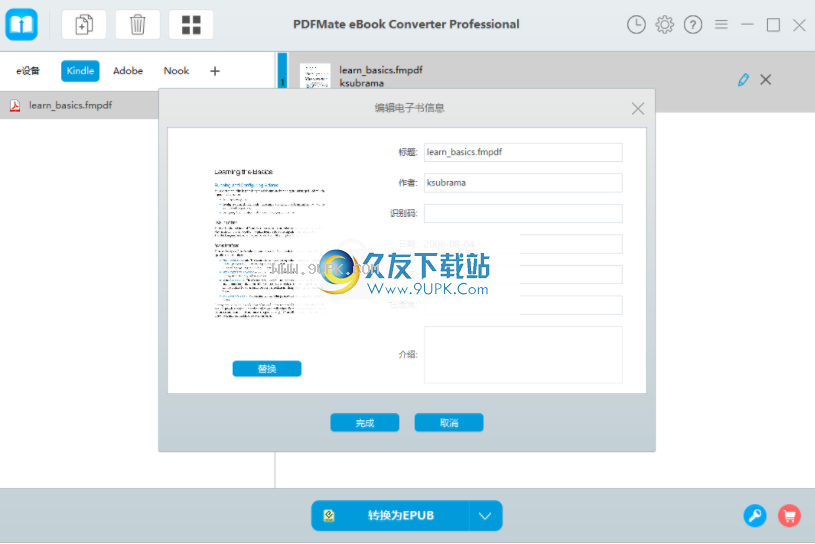This screenshot has height=544, width=815.
Task: Select the Kindle tab
Action: (80, 71)
